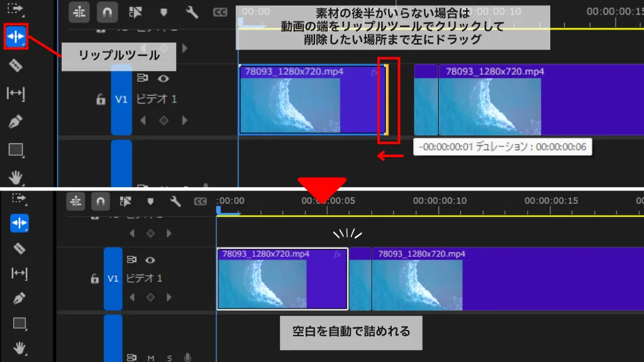This screenshot has height=362, width=644.
Task: Toggle audio track sync lock in the lower screenshot
Action: tap(131, 358)
